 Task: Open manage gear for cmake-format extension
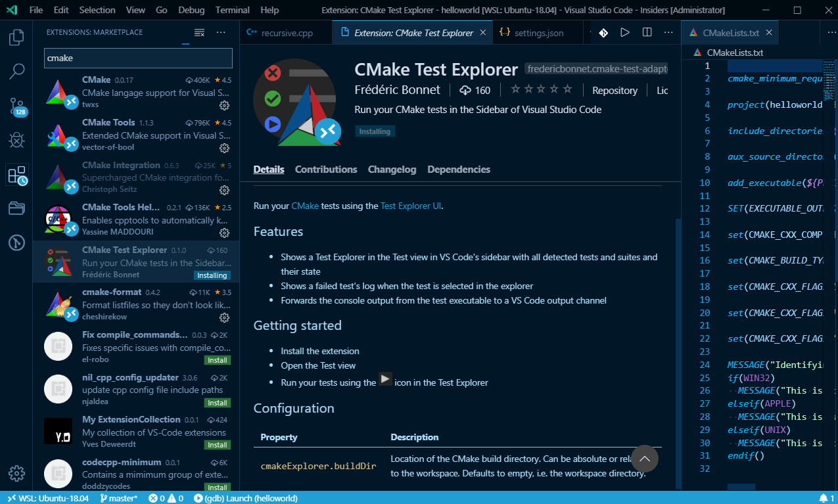click(x=224, y=317)
